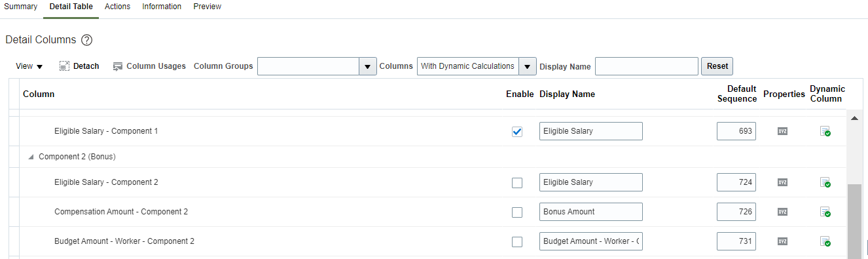The height and width of the screenshot is (259, 868).
Task: Open Dynamic Column icon for Budget Amount - Worker row
Action: [x=825, y=241]
